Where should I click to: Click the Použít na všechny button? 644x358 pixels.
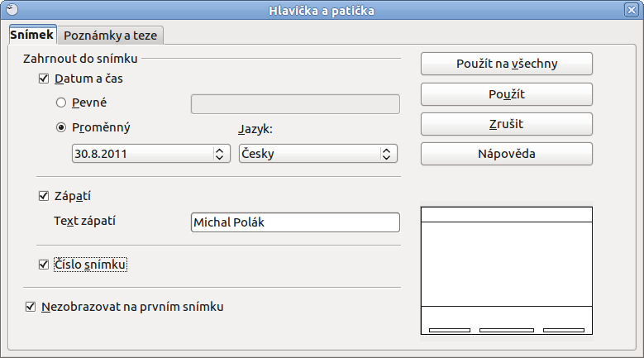click(x=507, y=64)
